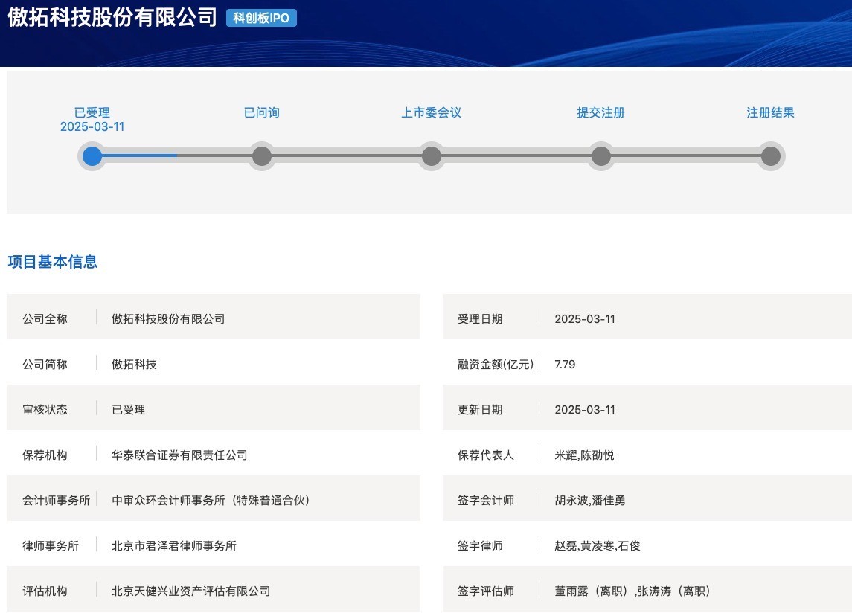Click appraiser 北京天健兴业资产评估有限公司 entry
Screen dimensions: 852x616
(190, 591)
